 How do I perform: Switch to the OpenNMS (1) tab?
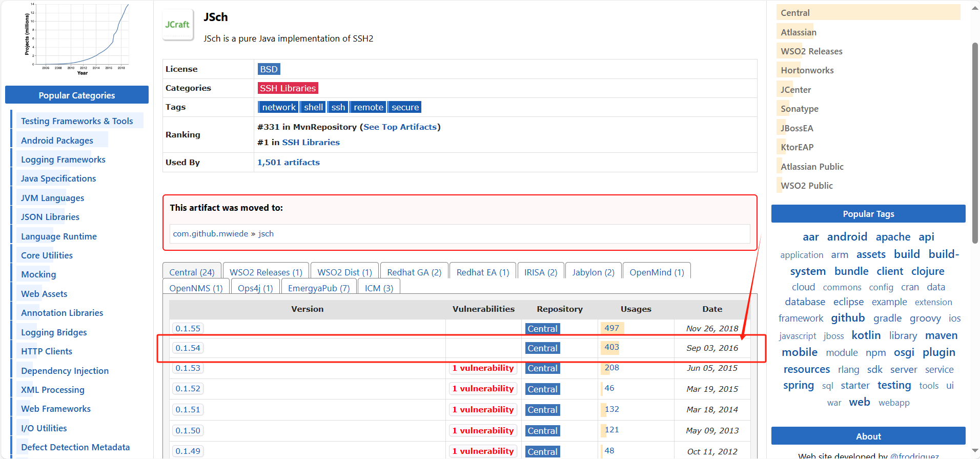[x=196, y=288]
